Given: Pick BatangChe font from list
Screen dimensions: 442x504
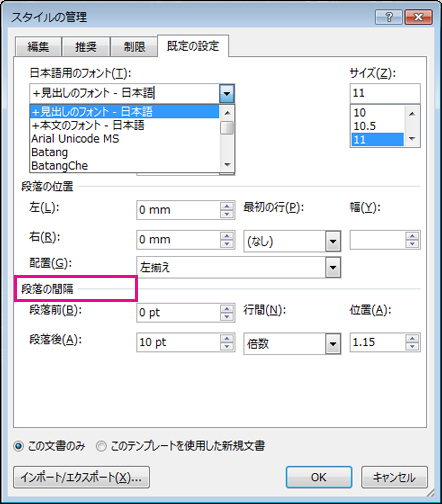Looking at the screenshot, I should click(x=125, y=165).
